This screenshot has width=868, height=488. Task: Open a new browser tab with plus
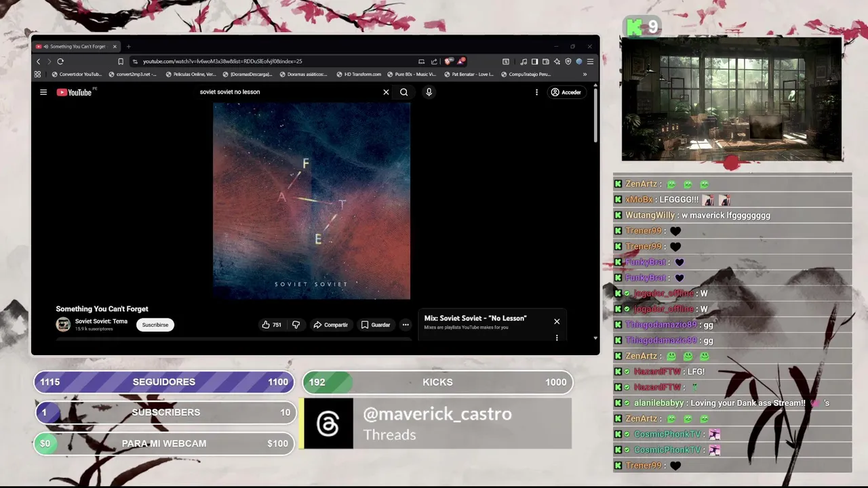(x=128, y=47)
